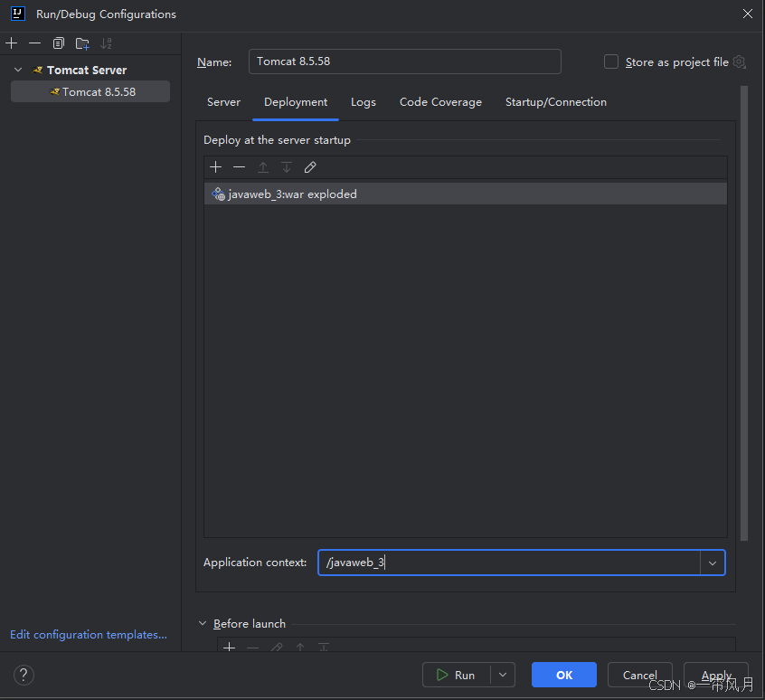Click the Cancel button
The image size is (765, 700).
pos(639,675)
